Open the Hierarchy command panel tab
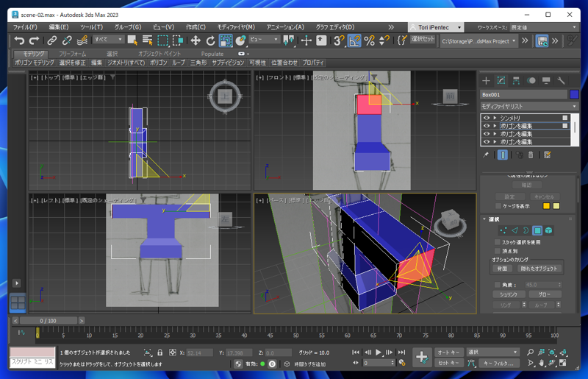The width and height of the screenshot is (588, 379). click(517, 81)
